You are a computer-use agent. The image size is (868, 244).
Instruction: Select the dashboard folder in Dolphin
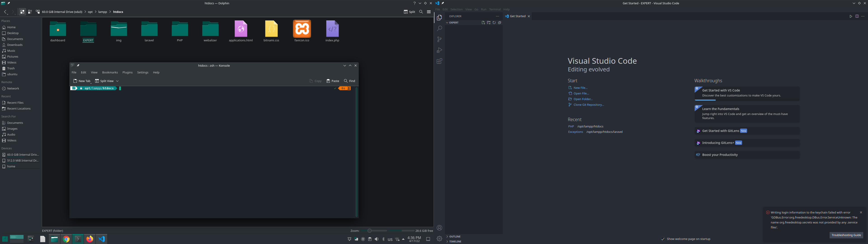58,32
